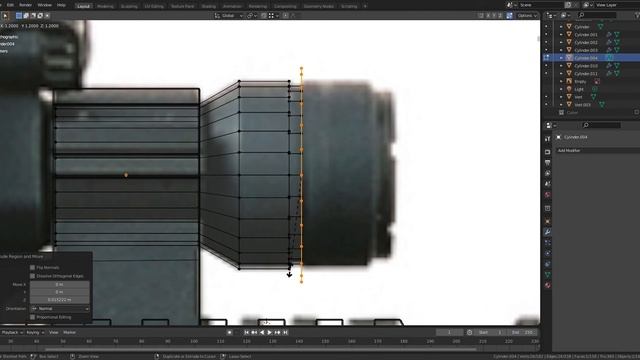Switch to the Modeling workspace tab
640x360 pixels.
click(x=105, y=6)
